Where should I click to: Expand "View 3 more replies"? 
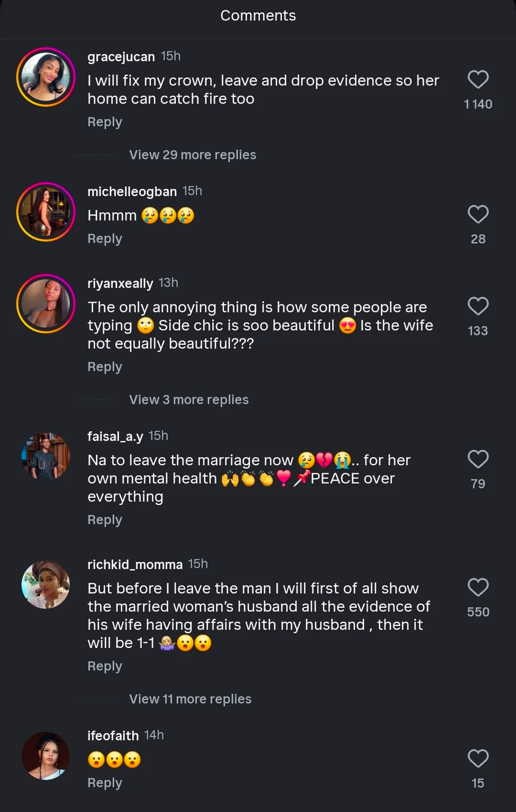(x=189, y=400)
